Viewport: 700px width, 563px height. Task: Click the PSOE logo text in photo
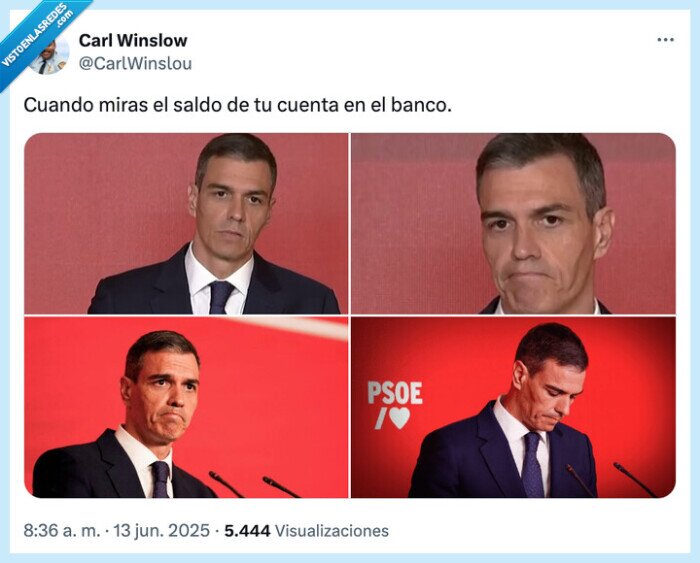395,393
